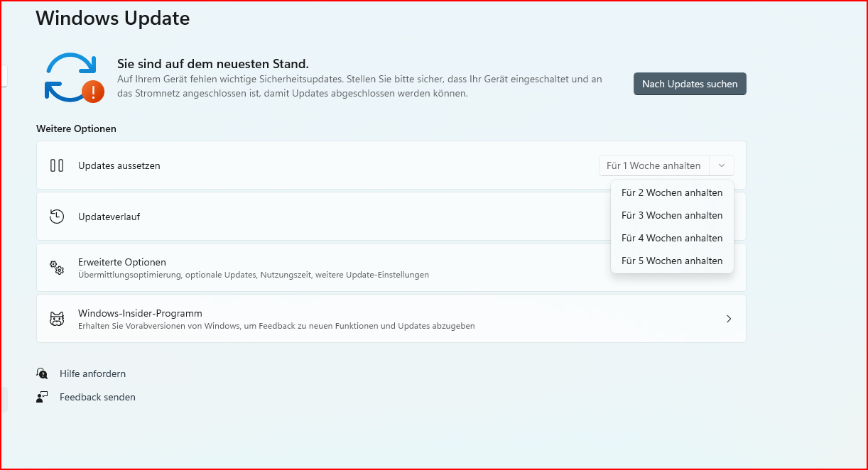Click the Übermittlungsoptimierung description text

tap(254, 275)
